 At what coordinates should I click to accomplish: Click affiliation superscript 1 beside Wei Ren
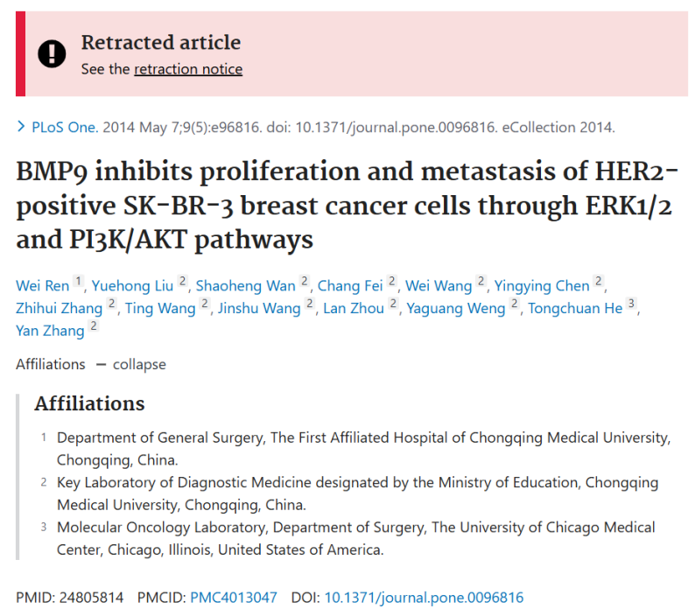tap(79, 281)
